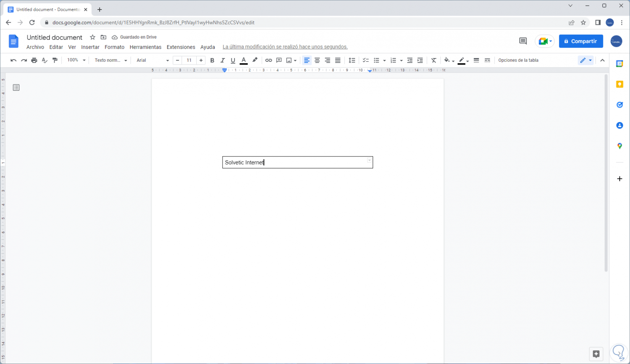Go to the Docs home logo
This screenshot has height=364, width=630.
13,41
